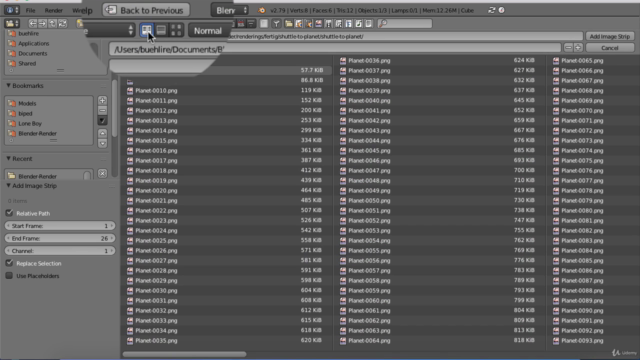The width and height of the screenshot is (640, 360).
Task: Decrement file name number with minus
Action: (568, 48)
